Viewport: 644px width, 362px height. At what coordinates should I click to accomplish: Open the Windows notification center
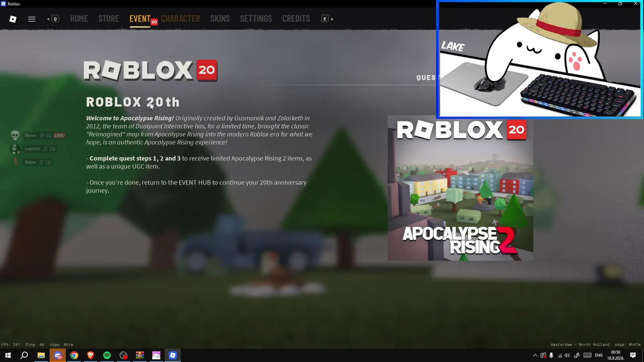(633, 355)
